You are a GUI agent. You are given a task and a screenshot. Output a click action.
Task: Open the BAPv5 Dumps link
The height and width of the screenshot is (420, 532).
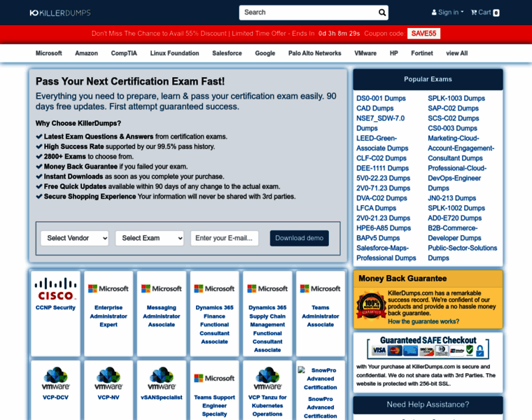pos(378,238)
